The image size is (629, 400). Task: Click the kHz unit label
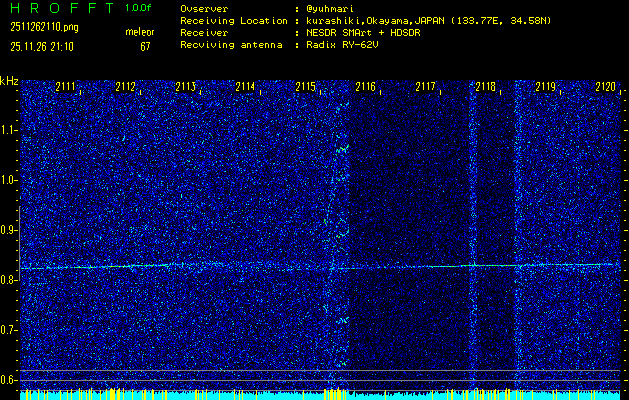pos(9,81)
